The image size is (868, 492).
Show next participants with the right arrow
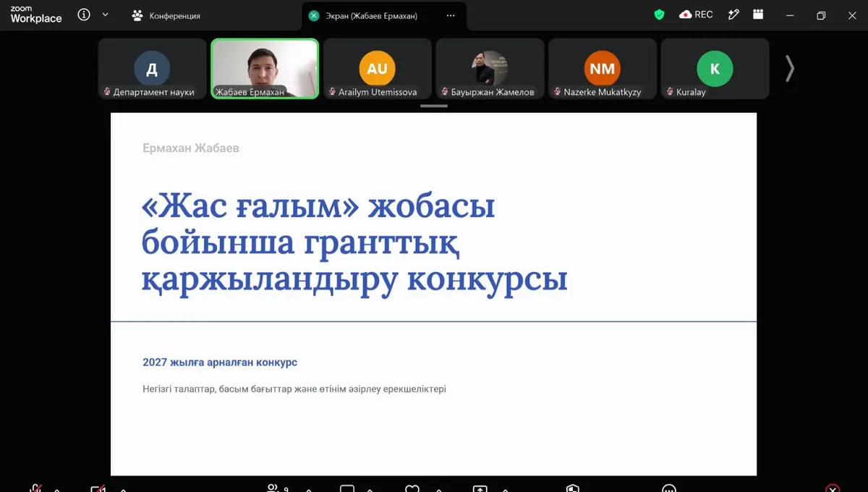coord(790,69)
